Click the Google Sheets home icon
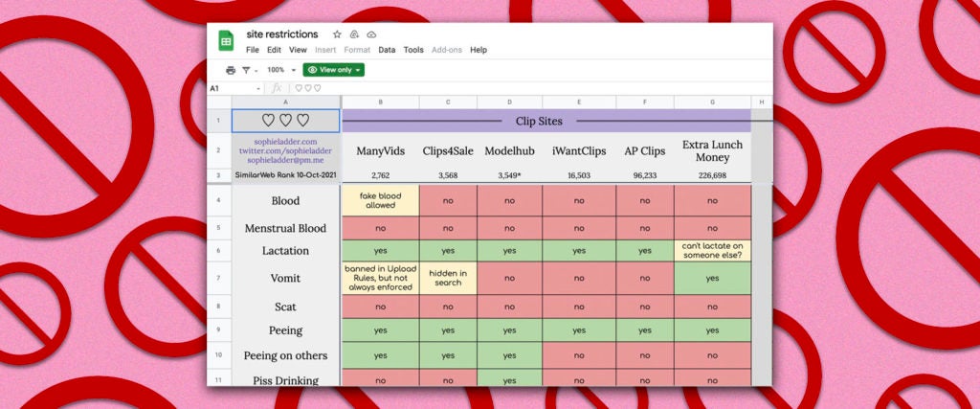The image size is (980, 409). 226,41
